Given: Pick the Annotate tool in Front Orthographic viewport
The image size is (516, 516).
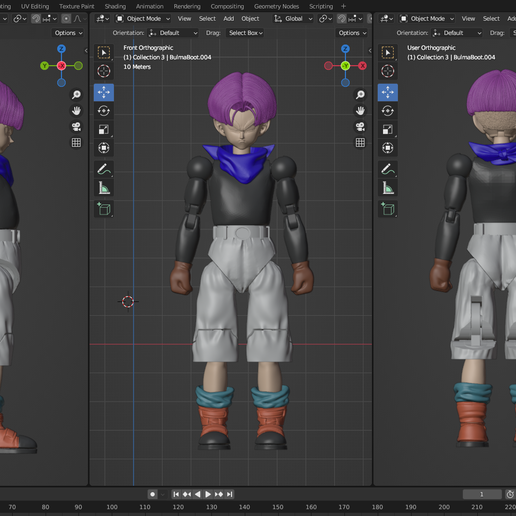Looking at the screenshot, I should [x=104, y=169].
